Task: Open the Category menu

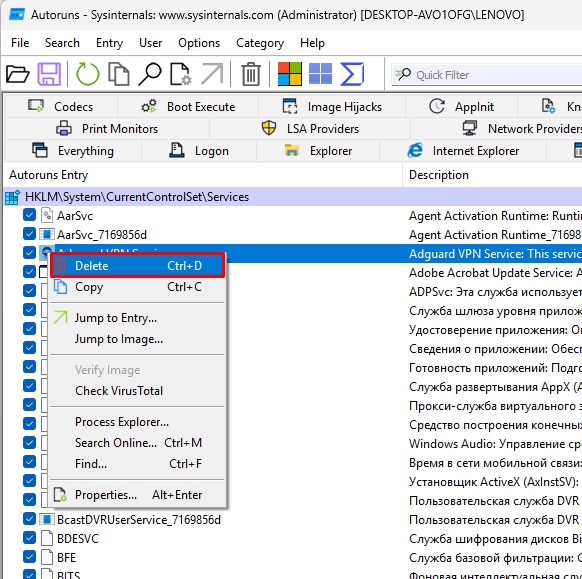Action: click(260, 43)
